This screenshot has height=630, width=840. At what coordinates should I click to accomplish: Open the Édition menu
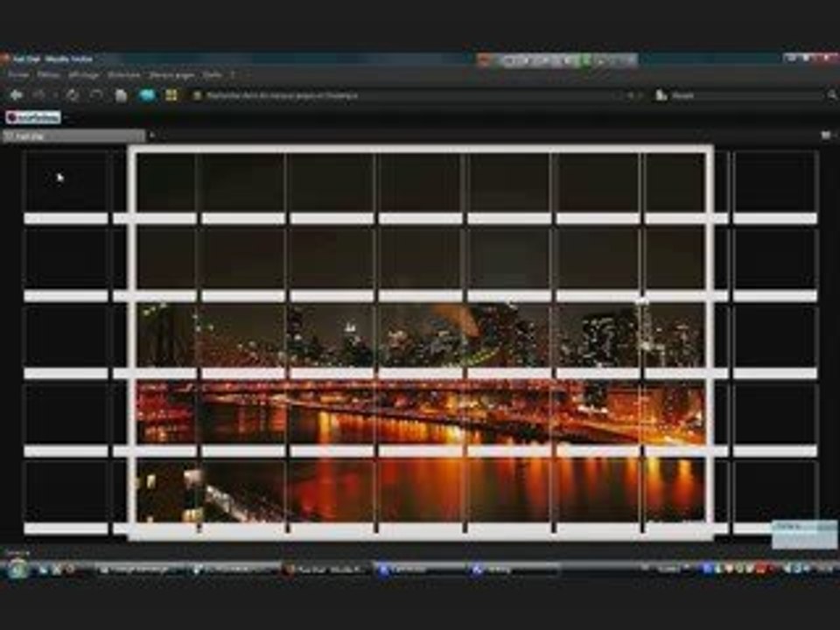click(x=48, y=75)
